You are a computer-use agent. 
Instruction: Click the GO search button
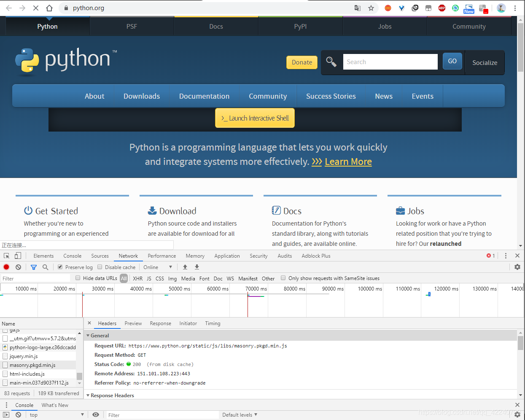[x=452, y=61]
